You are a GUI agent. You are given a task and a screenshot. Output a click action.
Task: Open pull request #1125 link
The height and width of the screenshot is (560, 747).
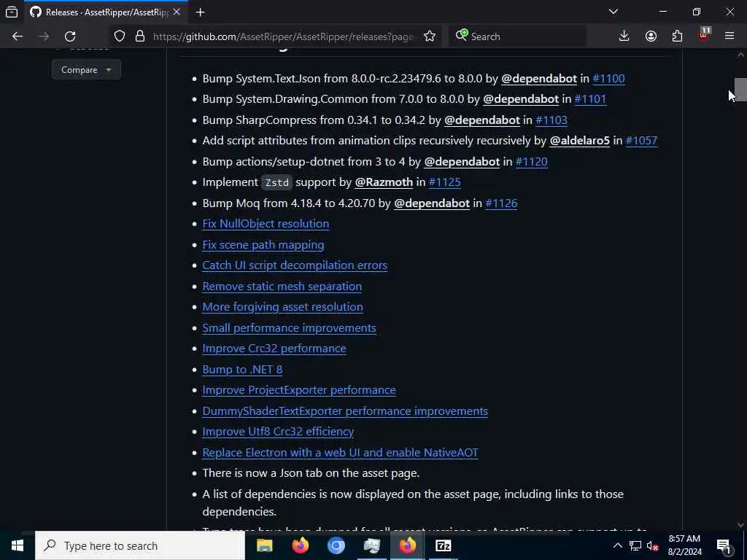pyautogui.click(x=444, y=182)
